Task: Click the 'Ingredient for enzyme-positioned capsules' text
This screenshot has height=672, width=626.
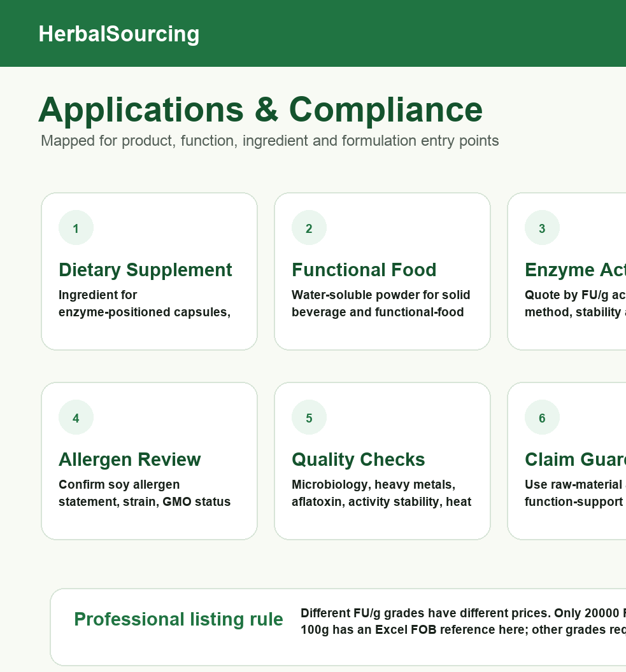Action: pyautogui.click(x=145, y=304)
